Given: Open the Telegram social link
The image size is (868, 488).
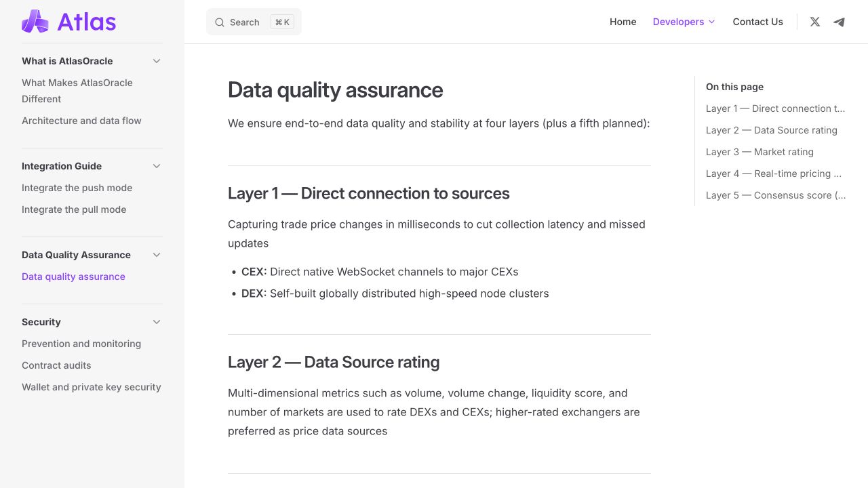Looking at the screenshot, I should (840, 22).
